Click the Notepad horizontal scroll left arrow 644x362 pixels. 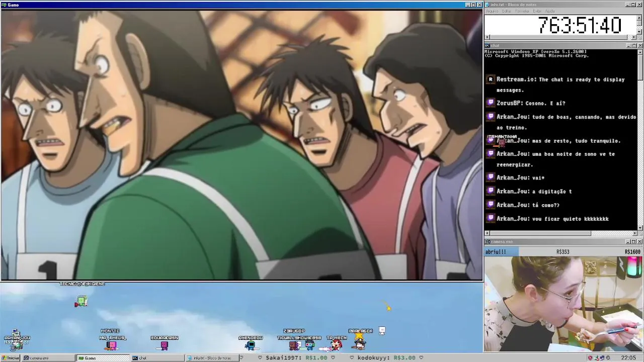(x=487, y=37)
